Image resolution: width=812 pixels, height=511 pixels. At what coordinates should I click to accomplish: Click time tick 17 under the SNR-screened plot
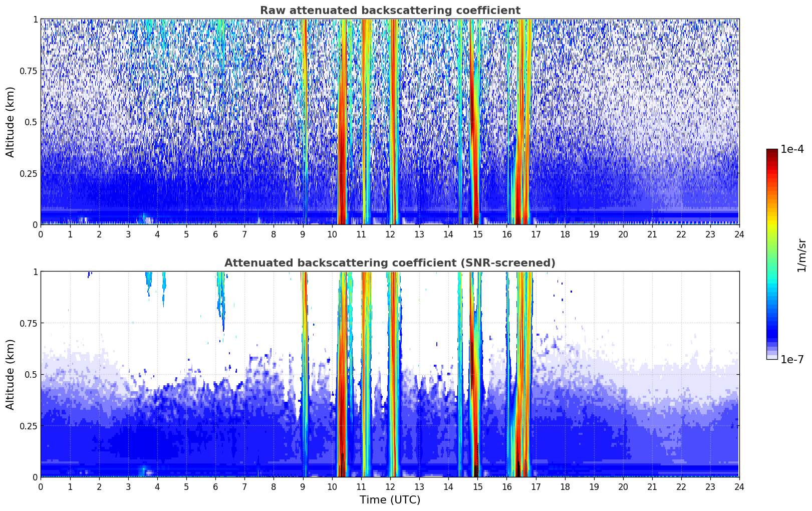[535, 486]
